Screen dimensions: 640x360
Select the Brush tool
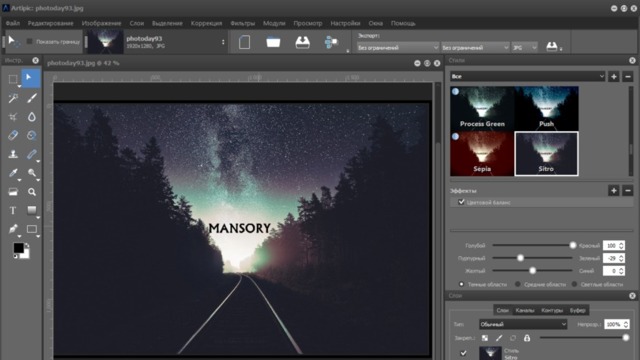point(32,98)
